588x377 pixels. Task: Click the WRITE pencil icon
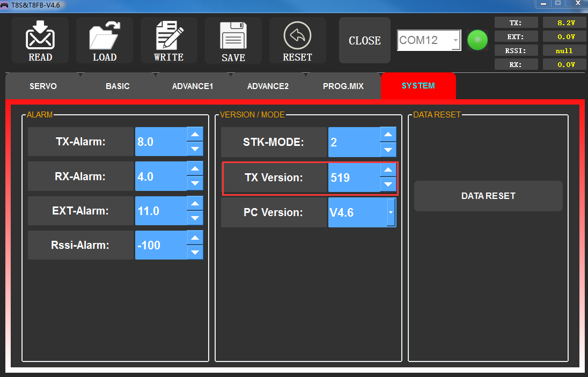(169, 40)
